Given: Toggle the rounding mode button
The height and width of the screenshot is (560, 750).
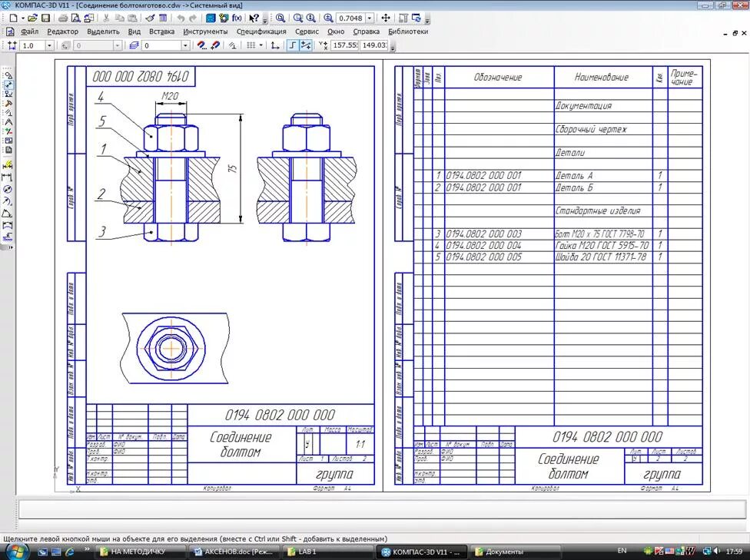Looking at the screenshot, I should tap(306, 45).
